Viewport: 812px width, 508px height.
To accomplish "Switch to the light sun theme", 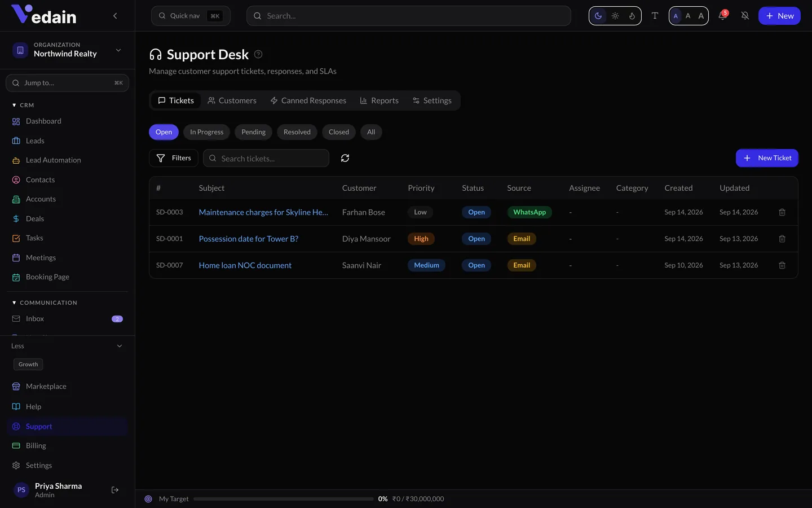I will click(x=615, y=16).
